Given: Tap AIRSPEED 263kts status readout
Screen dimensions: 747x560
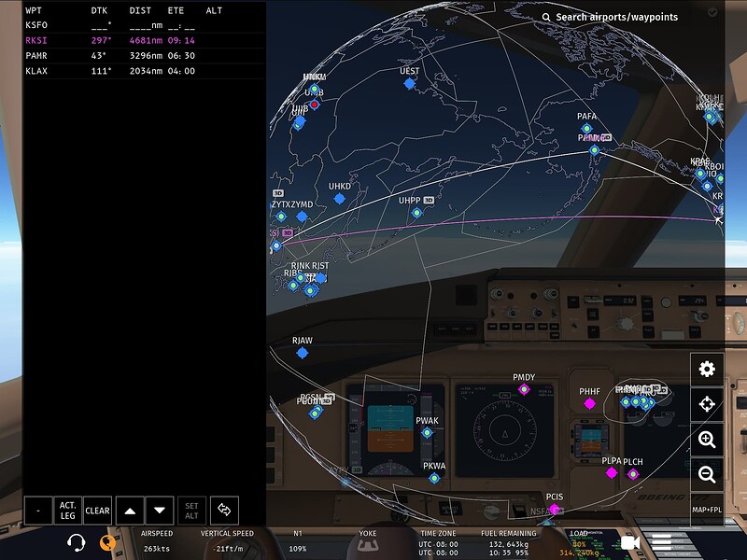Looking at the screenshot, I should 157,541.
